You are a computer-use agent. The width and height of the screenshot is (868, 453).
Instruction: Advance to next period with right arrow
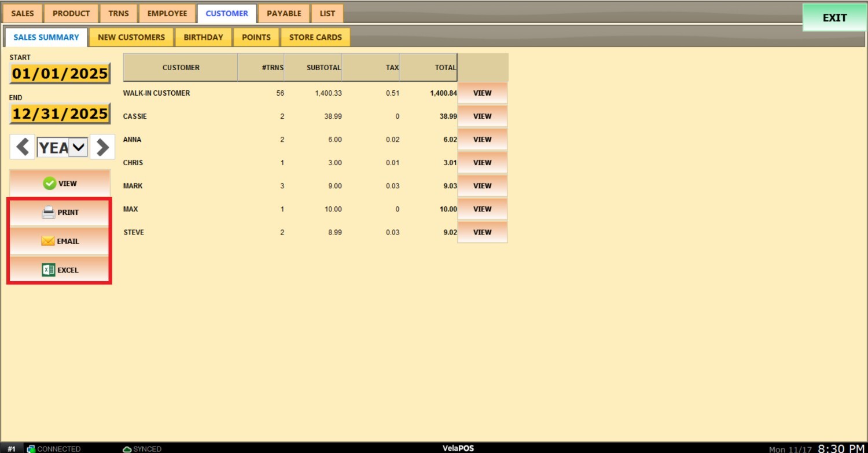[x=102, y=147]
